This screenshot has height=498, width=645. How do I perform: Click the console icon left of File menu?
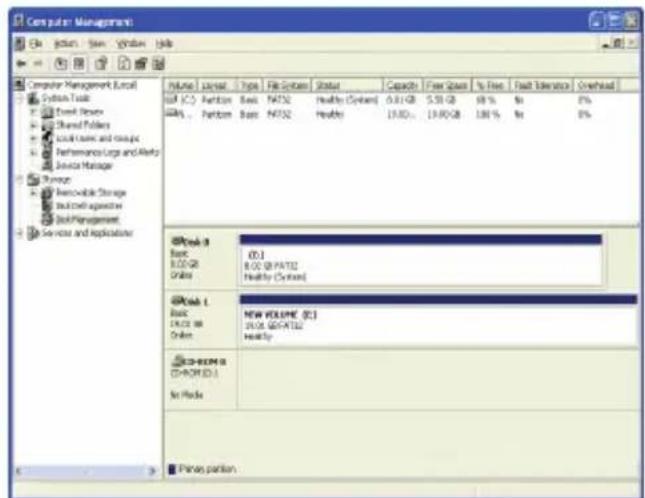(20, 43)
